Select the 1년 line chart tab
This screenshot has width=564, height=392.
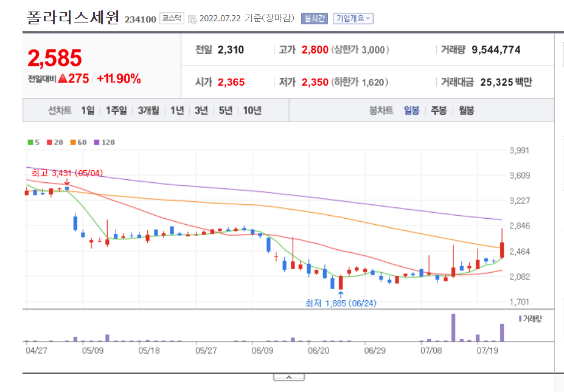click(177, 110)
